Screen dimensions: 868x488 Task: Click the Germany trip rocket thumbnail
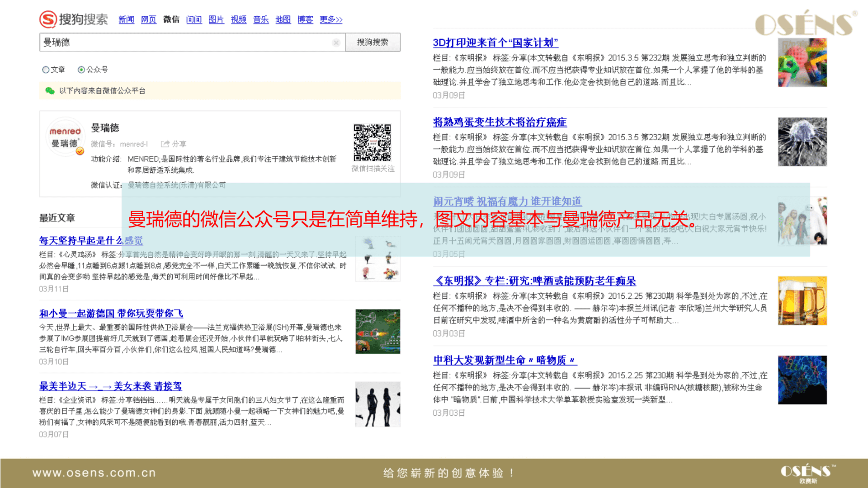pyautogui.click(x=378, y=331)
